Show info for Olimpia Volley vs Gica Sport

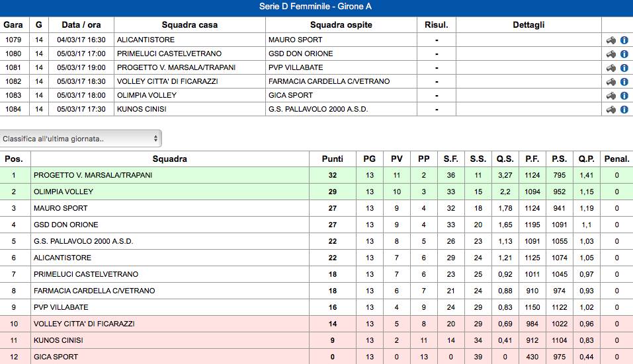pyautogui.click(x=624, y=96)
